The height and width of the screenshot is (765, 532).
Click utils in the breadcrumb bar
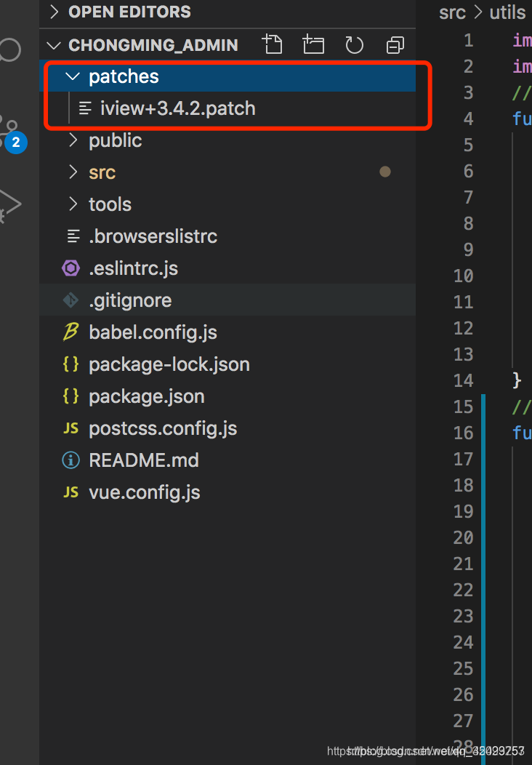tap(507, 12)
